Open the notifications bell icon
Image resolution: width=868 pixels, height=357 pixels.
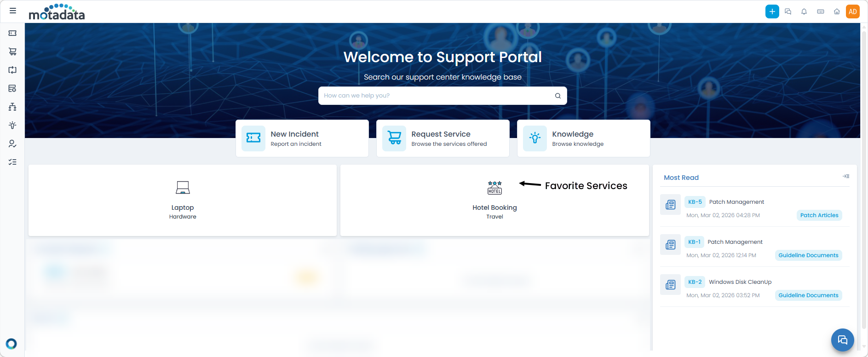(804, 12)
